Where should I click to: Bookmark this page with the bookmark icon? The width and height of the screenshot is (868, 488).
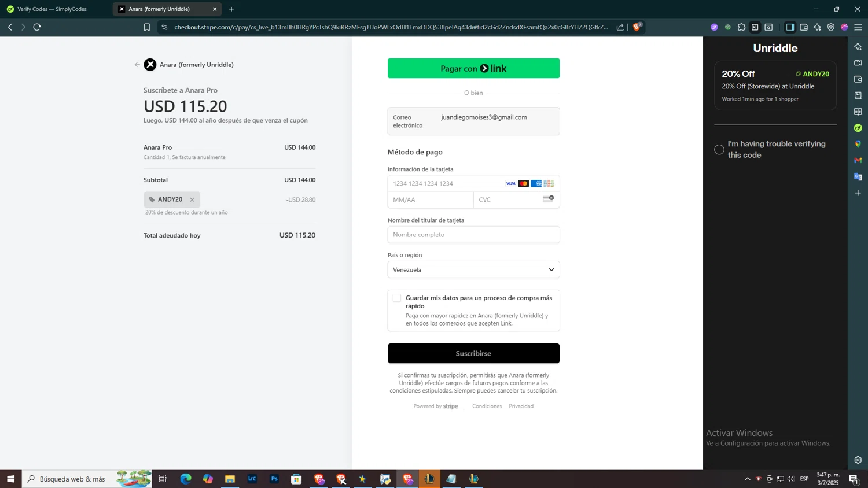coord(147,27)
